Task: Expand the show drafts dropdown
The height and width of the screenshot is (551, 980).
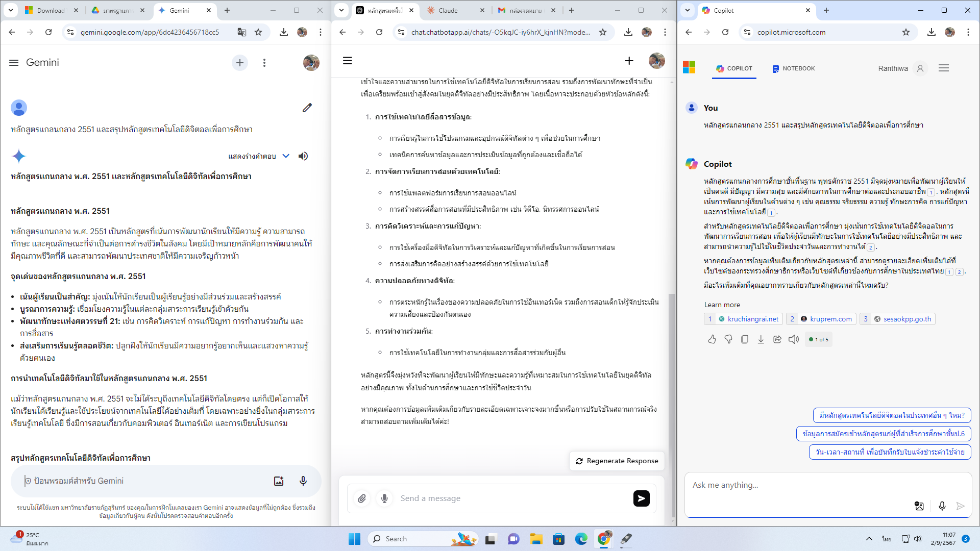Action: click(x=286, y=156)
